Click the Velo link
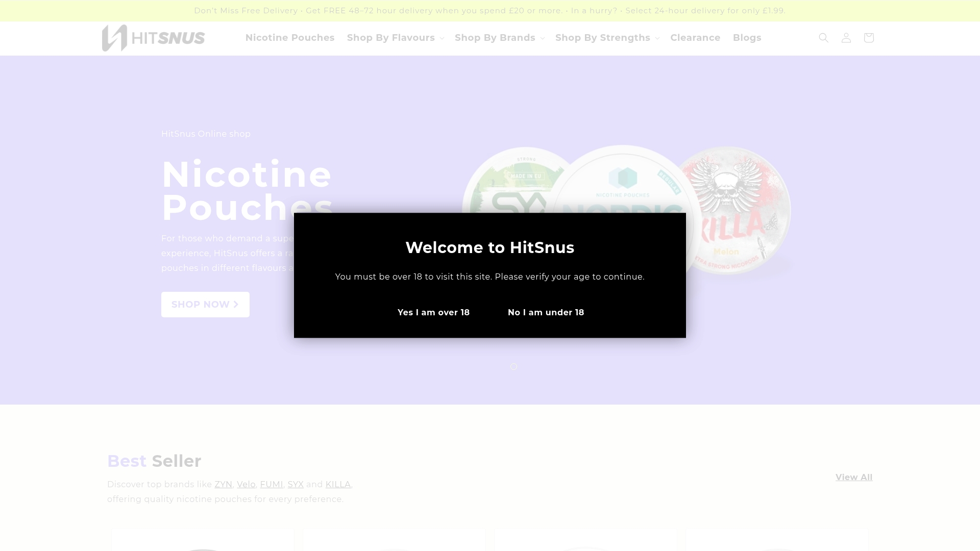The height and width of the screenshot is (551, 980). [x=246, y=484]
